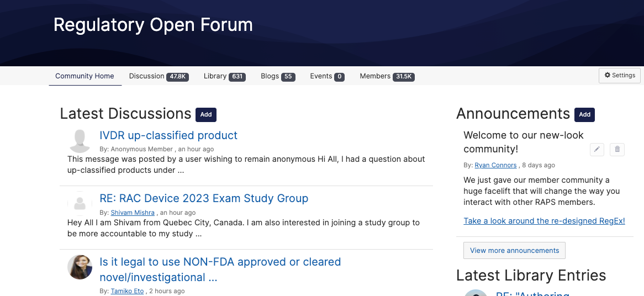Viewport: 644px width, 296px height.
Task: Open Ryan Connors' profile link
Action: pyautogui.click(x=495, y=165)
